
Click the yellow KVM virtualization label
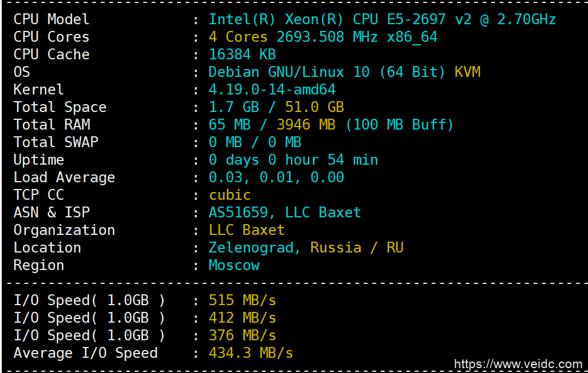(x=467, y=72)
